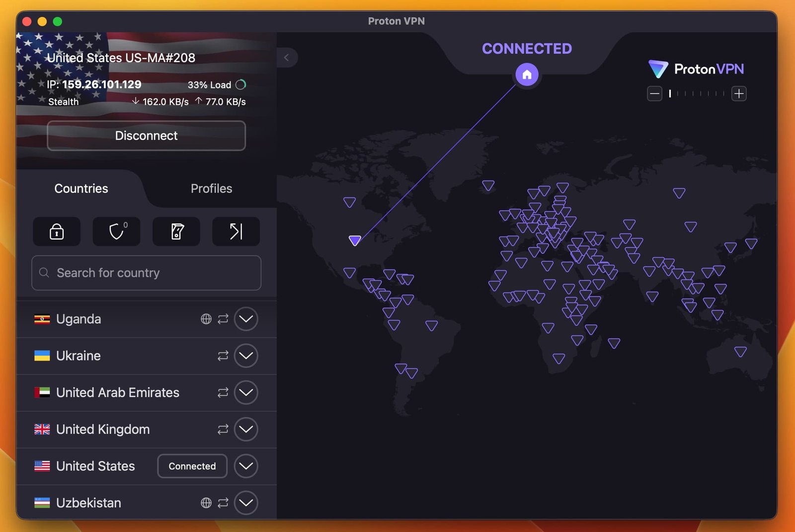Expand the Ukraine server list chevron
Screen dimensions: 795x532
coord(245,356)
